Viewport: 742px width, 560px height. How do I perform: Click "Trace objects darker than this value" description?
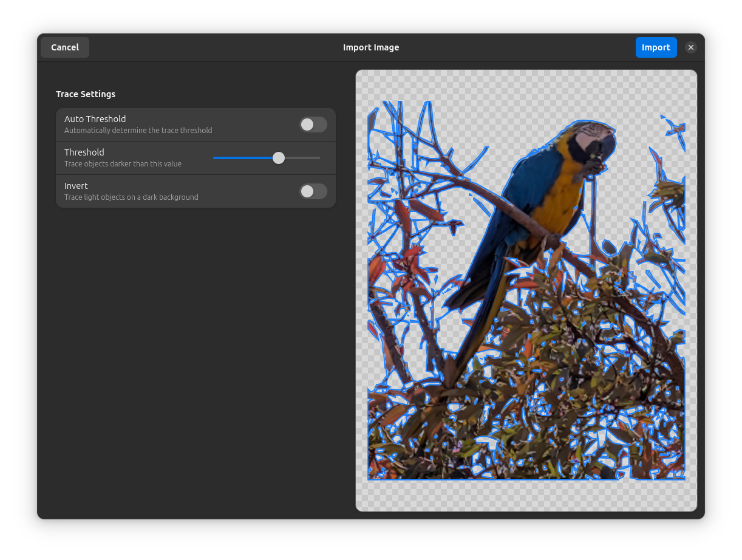coord(123,164)
